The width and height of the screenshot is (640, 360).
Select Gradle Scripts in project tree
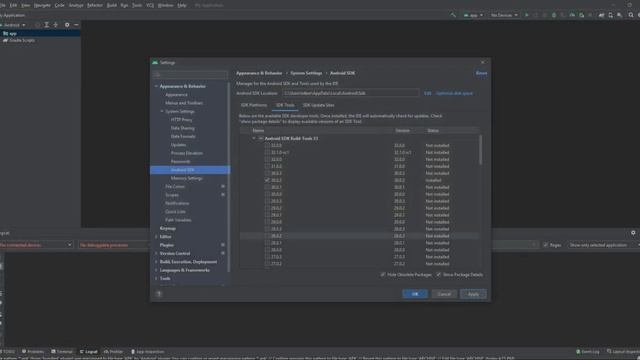point(22,40)
